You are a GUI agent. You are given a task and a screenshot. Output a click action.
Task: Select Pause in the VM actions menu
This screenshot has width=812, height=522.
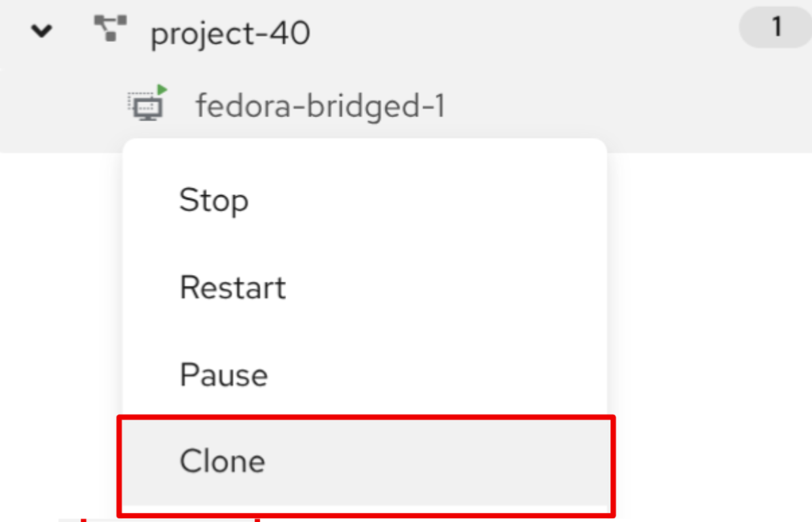click(223, 375)
